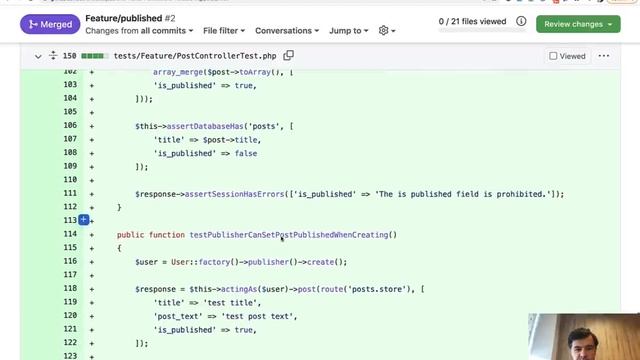Screen dimensions: 640x360
Task: Click file name tests/Feature/PostControllerTest.php
Action: [x=195, y=56]
